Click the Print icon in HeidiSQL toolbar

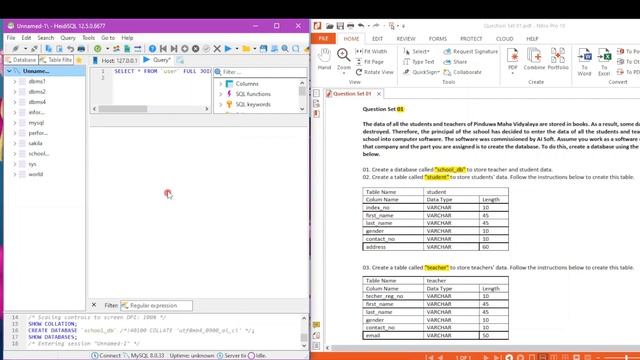[81, 49]
